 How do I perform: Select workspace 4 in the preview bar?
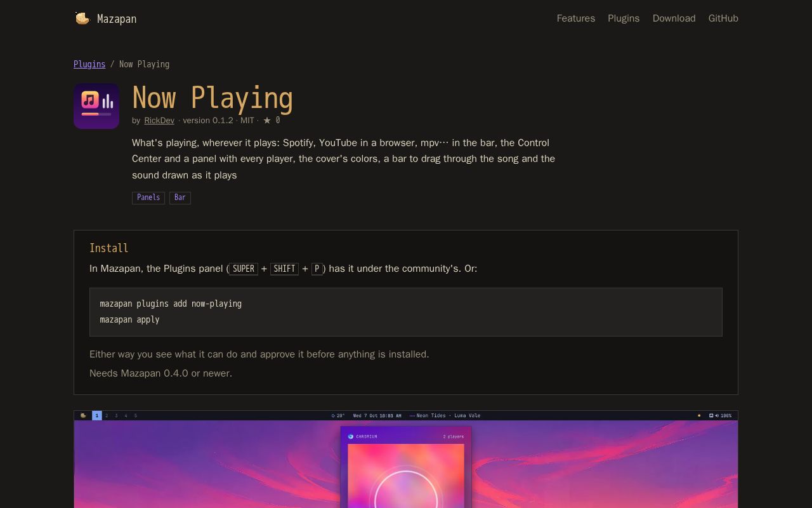[x=126, y=416]
